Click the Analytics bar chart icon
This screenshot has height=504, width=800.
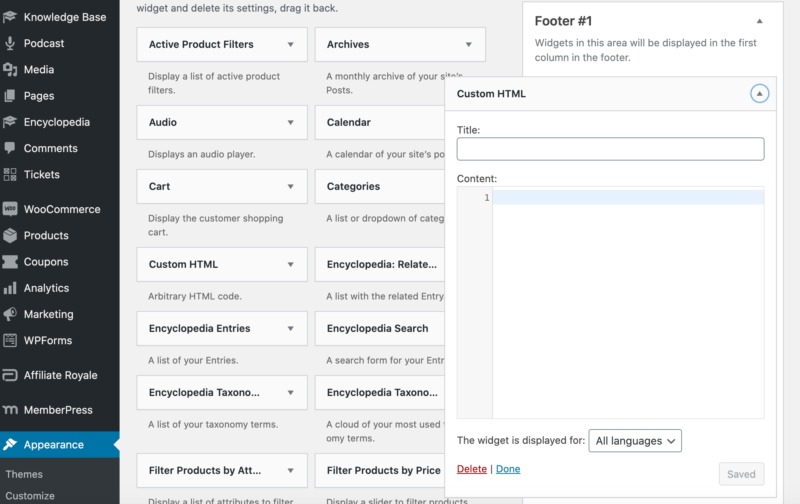10,288
